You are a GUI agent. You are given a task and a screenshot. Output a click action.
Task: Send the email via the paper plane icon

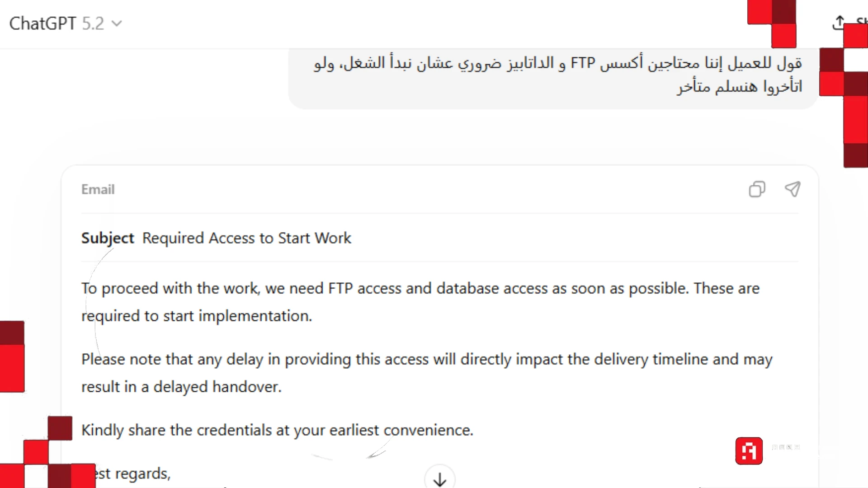coord(793,190)
